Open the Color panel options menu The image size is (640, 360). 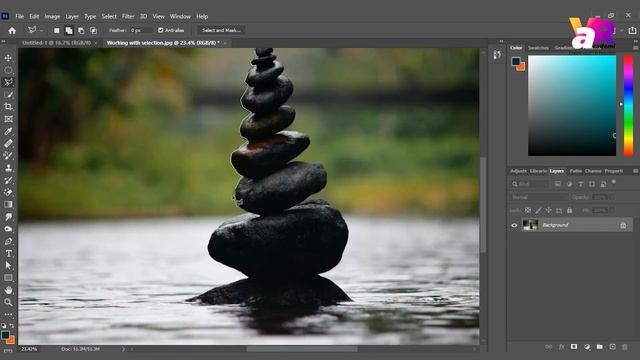click(636, 48)
